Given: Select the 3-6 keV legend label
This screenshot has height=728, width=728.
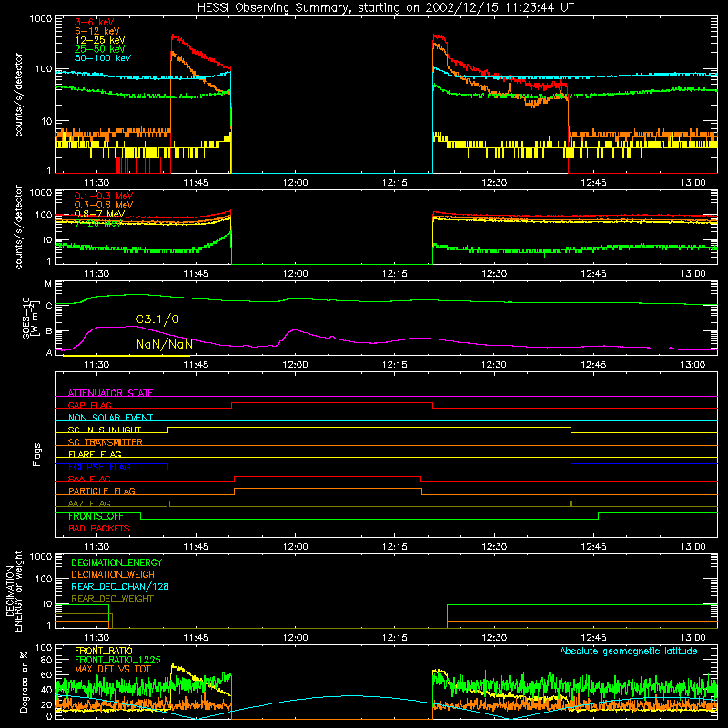Looking at the screenshot, I should [x=94, y=22].
